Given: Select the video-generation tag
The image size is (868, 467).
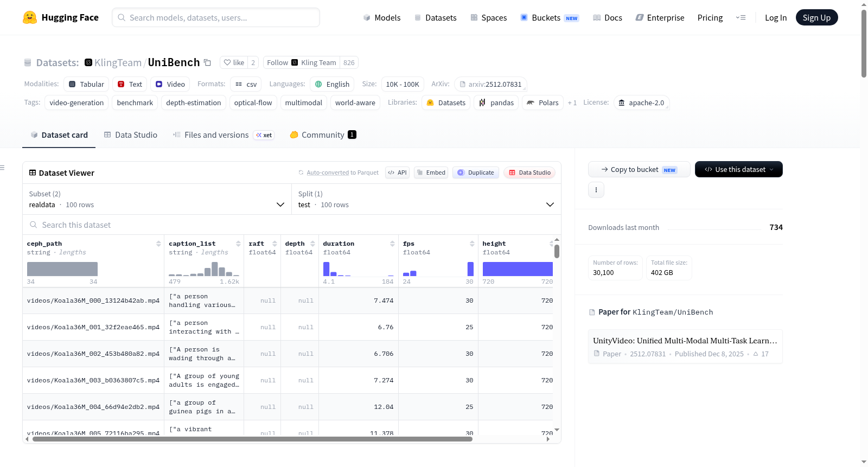Looking at the screenshot, I should [x=76, y=103].
